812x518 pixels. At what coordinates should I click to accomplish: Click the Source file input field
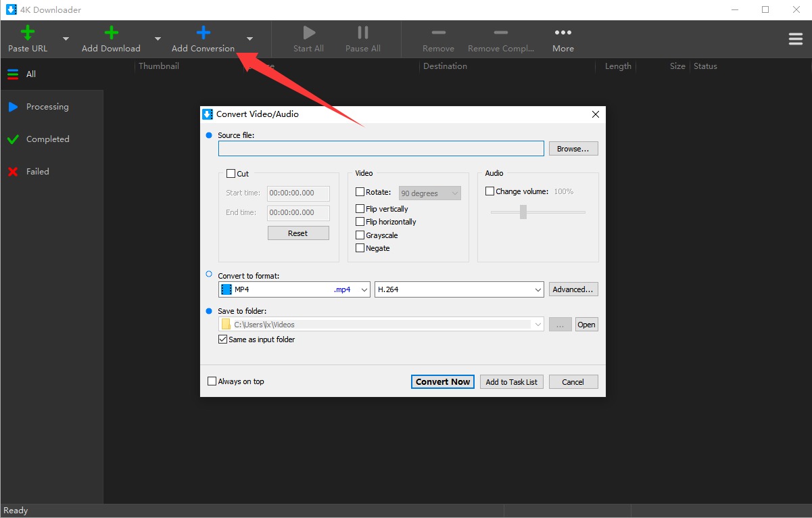pyautogui.click(x=381, y=149)
